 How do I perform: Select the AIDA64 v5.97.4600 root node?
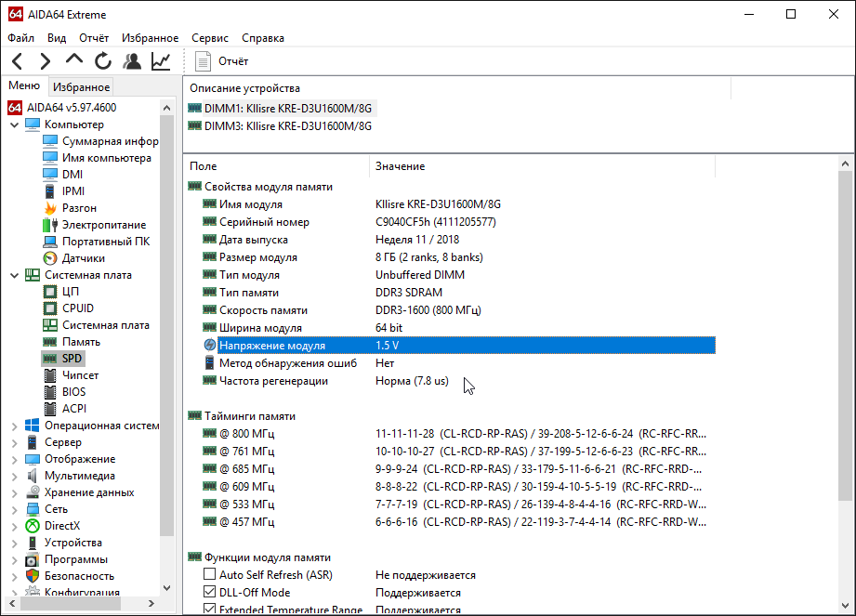pyautogui.click(x=72, y=108)
